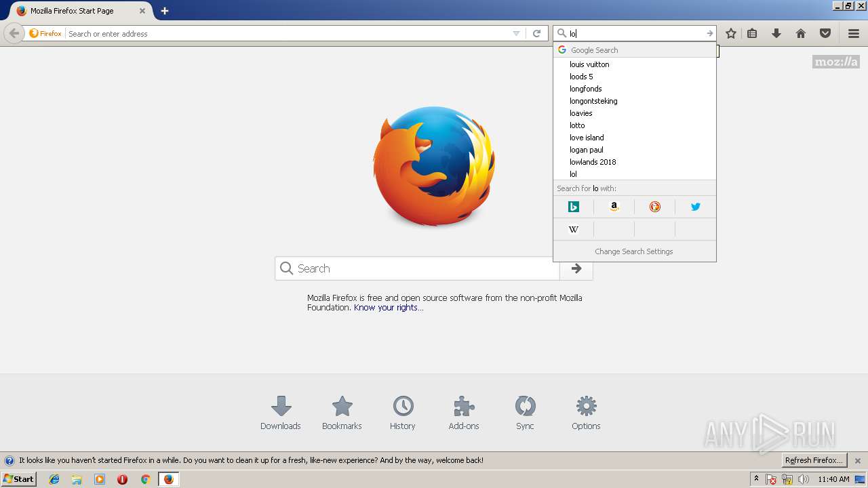Open Options from the start page
Image resolution: width=868 pixels, height=488 pixels.
[586, 413]
